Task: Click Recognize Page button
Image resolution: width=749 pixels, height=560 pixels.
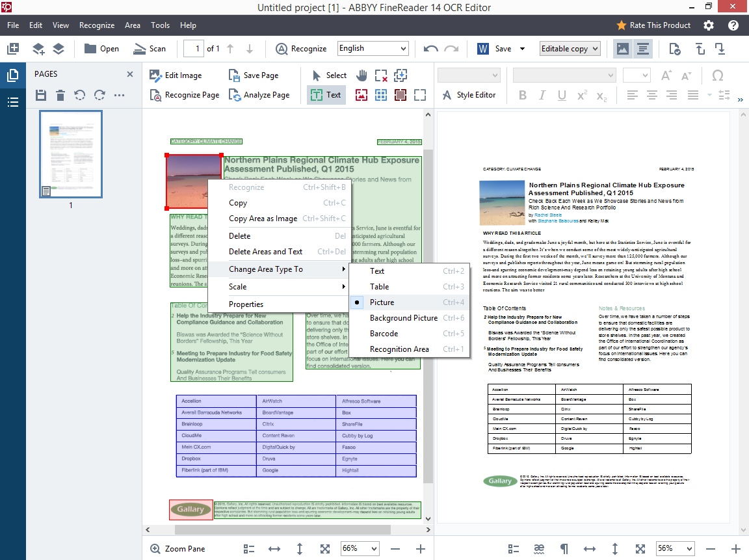Action: tap(185, 95)
